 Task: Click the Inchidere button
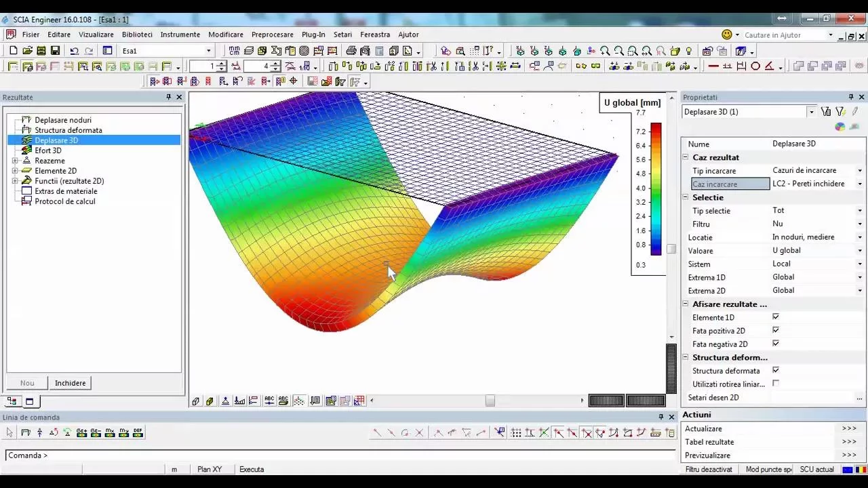coord(71,383)
